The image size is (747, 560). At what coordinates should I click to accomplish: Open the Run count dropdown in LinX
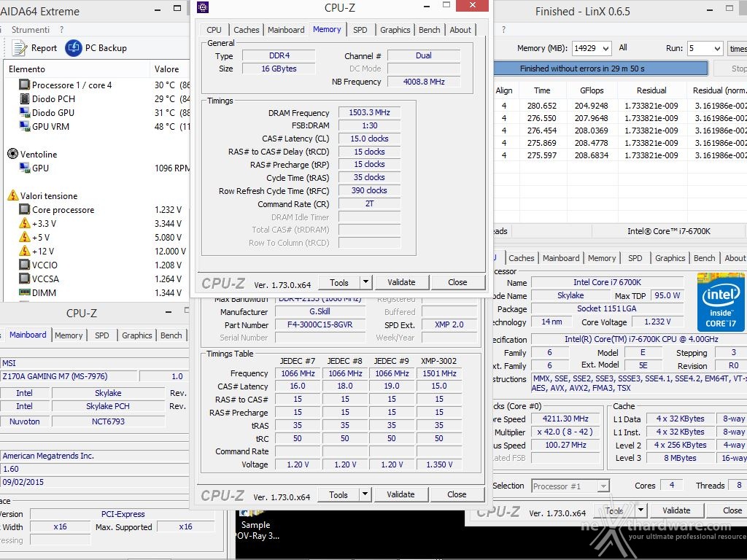coord(705,48)
